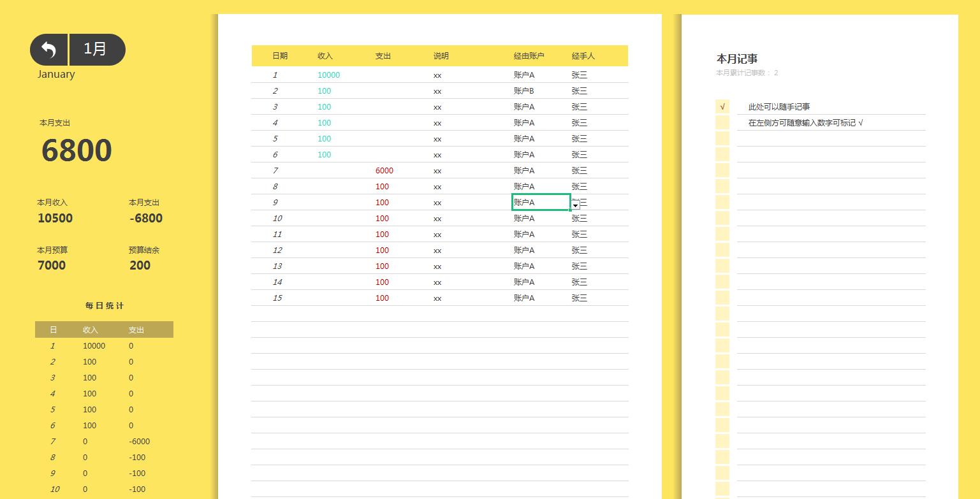Click the back arrow icon
The width and height of the screenshot is (980, 499).
[48, 50]
